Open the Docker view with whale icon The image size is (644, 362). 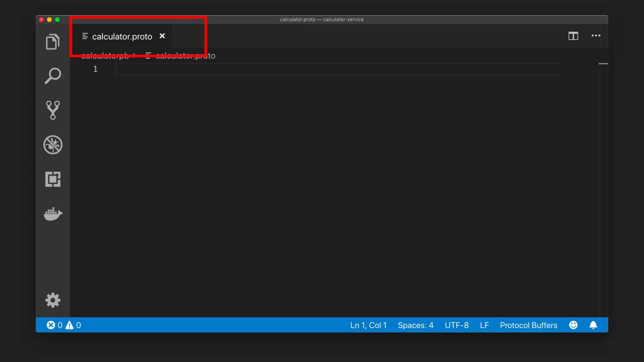[53, 214]
